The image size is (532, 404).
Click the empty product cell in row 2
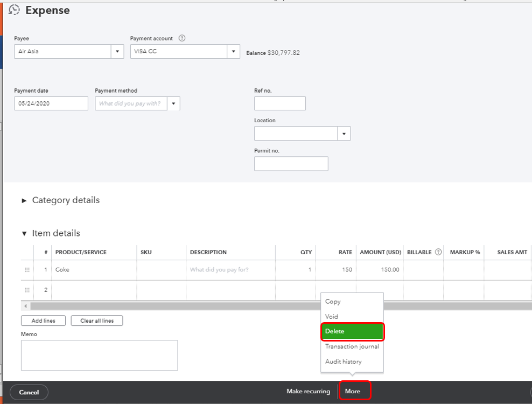[x=94, y=290]
